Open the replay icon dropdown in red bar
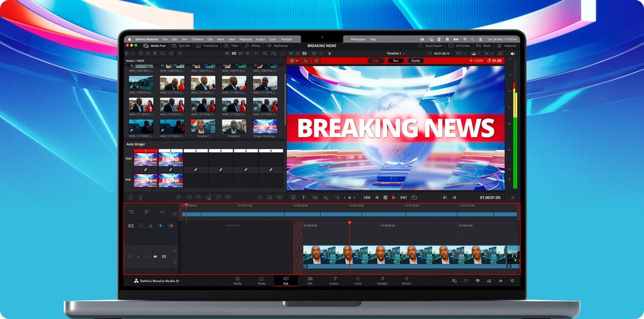 click(294, 60)
